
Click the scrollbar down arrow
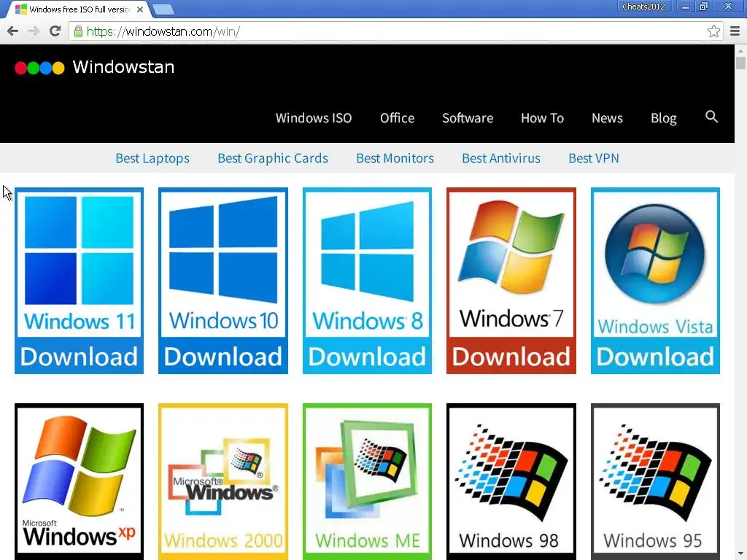740,555
